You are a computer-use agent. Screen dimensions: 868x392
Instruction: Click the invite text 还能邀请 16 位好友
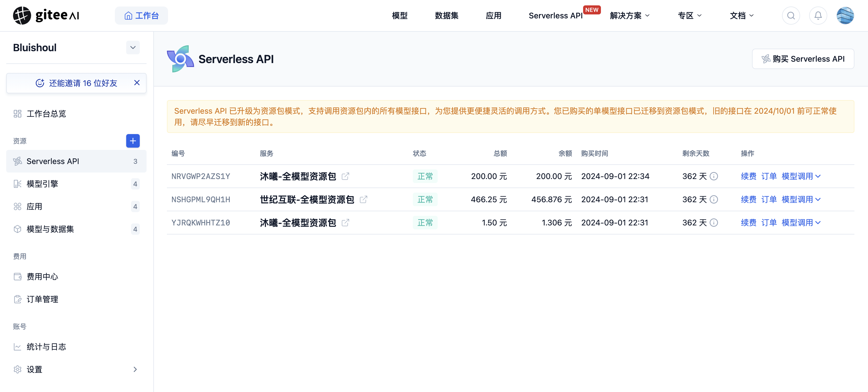(x=83, y=83)
